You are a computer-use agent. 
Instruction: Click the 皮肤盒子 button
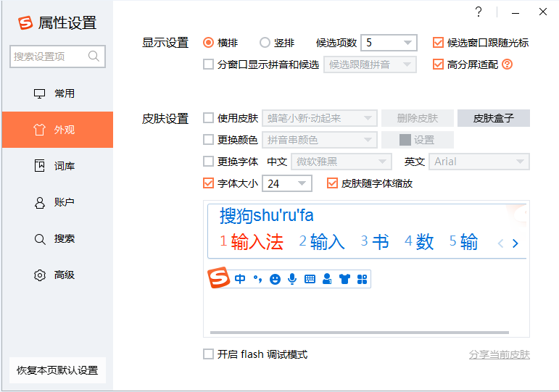[494, 118]
